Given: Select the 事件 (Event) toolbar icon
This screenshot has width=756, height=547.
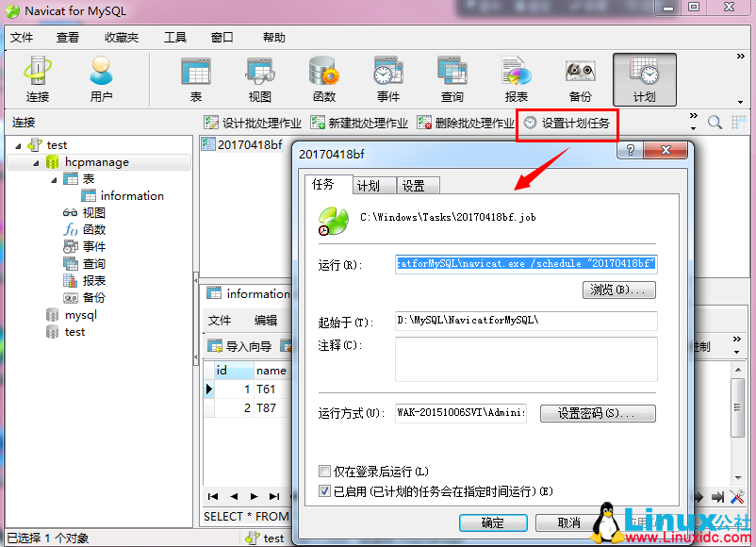Looking at the screenshot, I should tap(388, 79).
